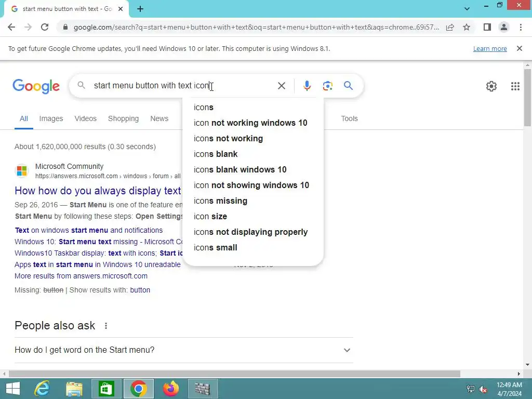Open "Apps text in start menu" link

(x=97, y=264)
